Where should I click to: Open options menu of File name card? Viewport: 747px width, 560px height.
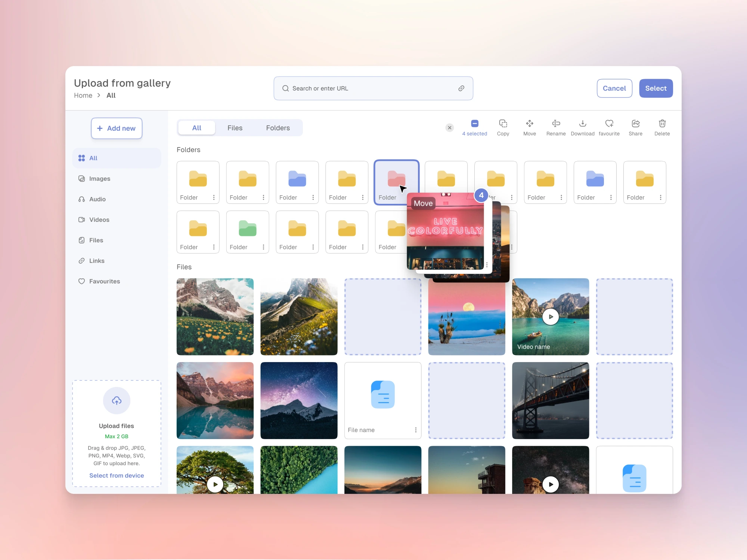[415, 430]
